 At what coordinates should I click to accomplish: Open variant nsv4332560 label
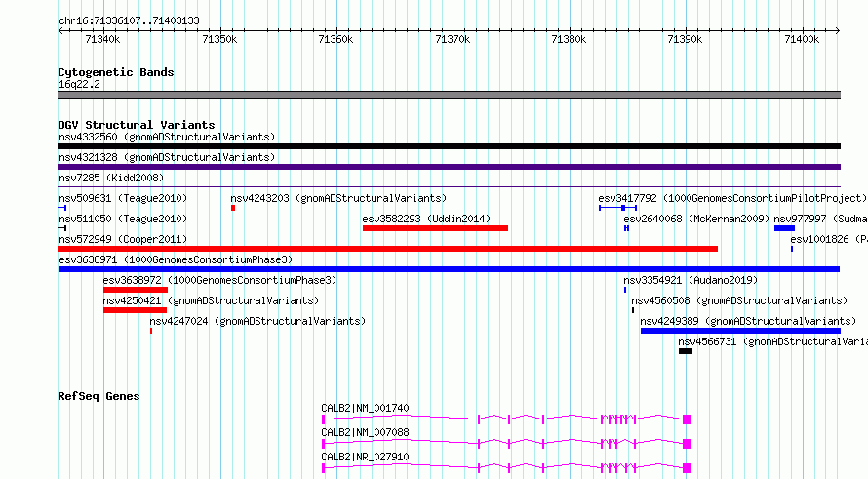[167, 137]
